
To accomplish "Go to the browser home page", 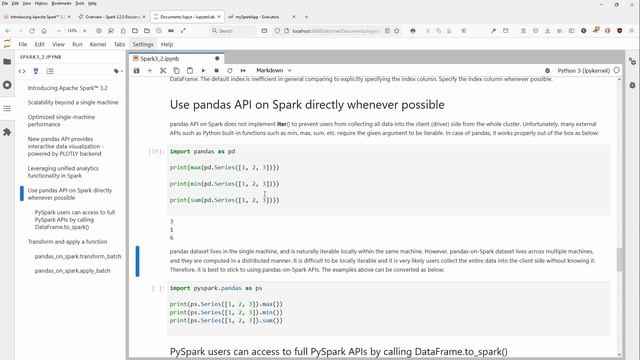I will tap(44, 31).
